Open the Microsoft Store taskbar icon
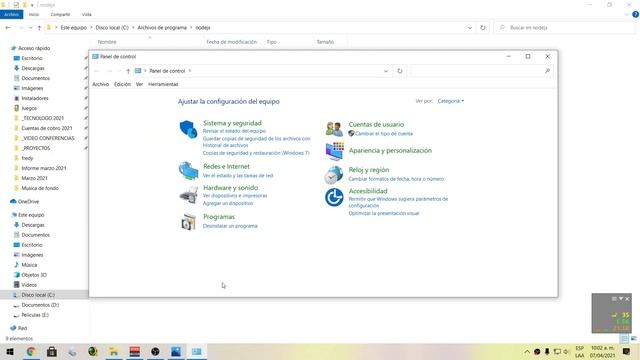The image size is (640, 360). tap(52, 351)
